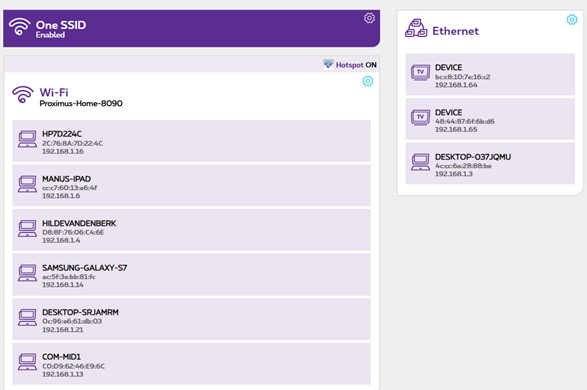
Task: Select the MANUS-IPAD device entry
Action: click(x=192, y=185)
